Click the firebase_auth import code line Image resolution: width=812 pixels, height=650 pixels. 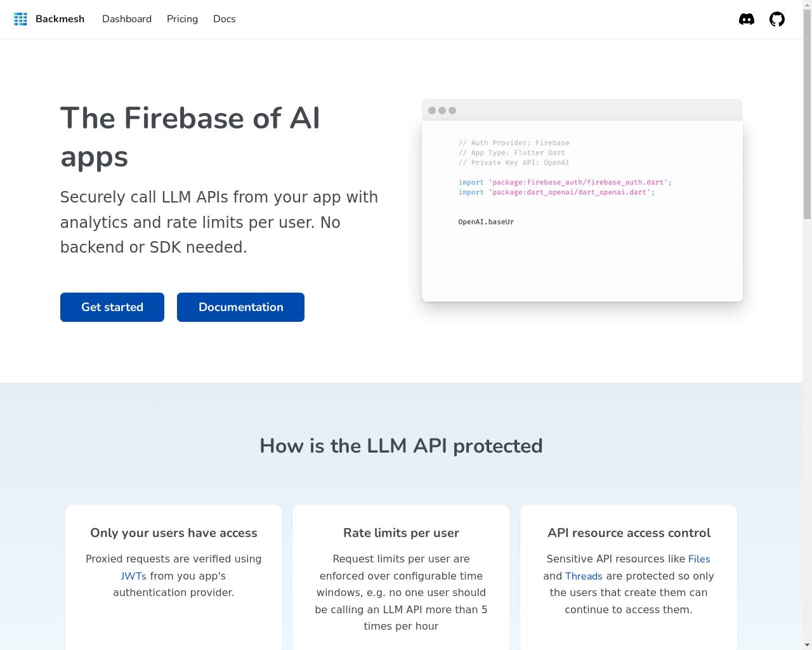coord(565,182)
